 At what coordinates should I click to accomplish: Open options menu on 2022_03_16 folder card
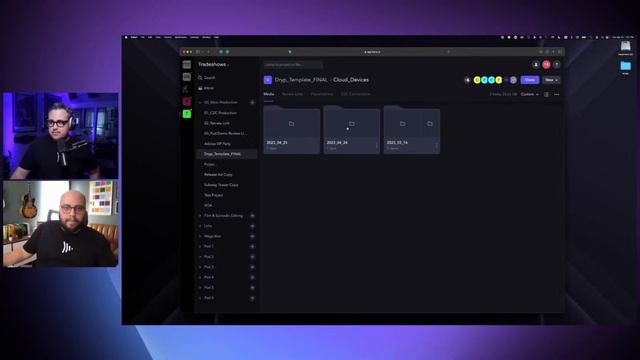[x=436, y=145]
